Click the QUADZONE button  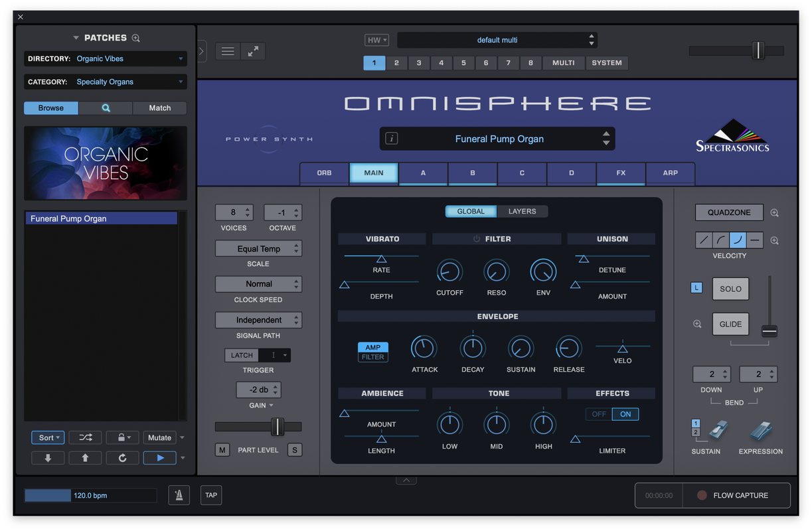[729, 212]
